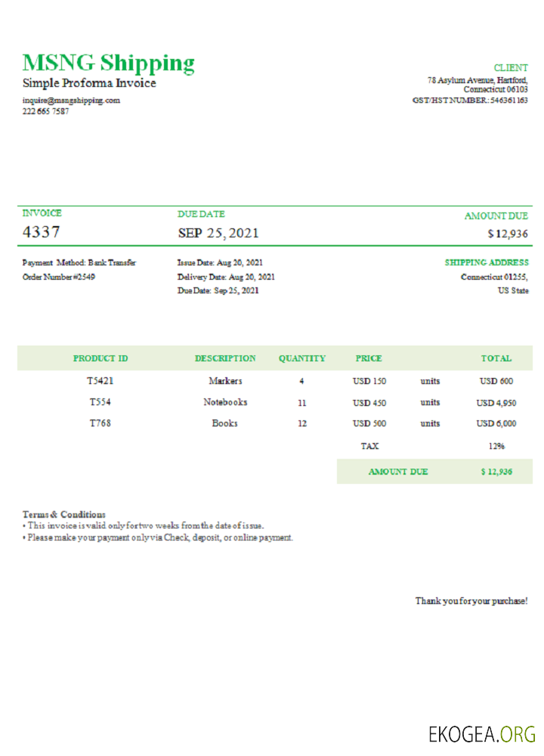Select the DESCRIPTION column header
Screen dimensions: 544x756
tap(225, 358)
